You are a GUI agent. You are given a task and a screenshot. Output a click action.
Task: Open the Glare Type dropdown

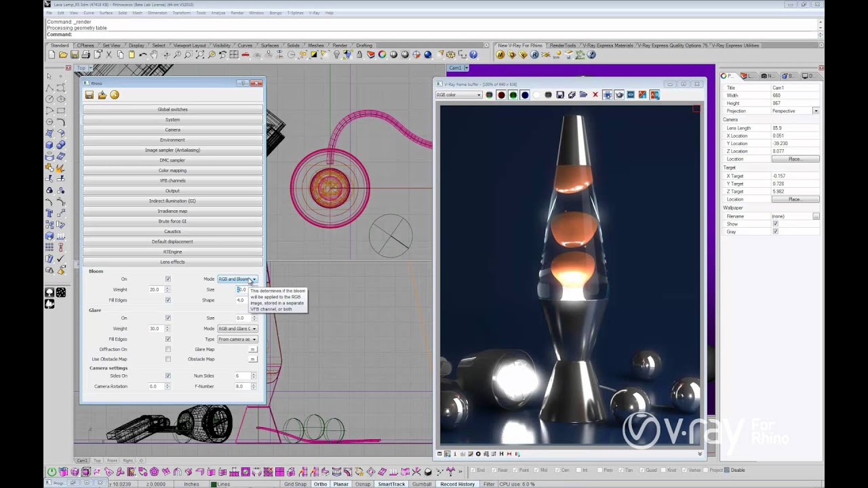[x=237, y=339]
